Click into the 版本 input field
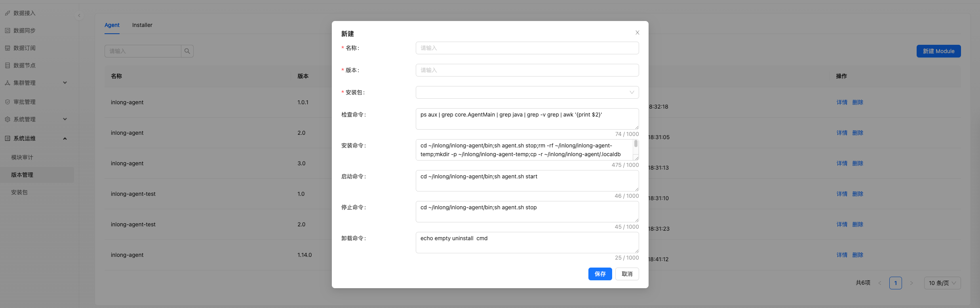 (527, 70)
